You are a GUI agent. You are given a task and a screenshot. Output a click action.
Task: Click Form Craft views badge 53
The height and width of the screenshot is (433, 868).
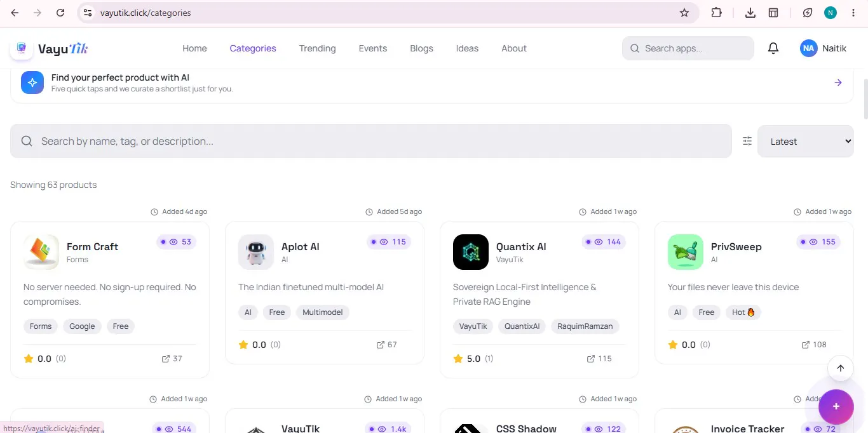point(177,242)
